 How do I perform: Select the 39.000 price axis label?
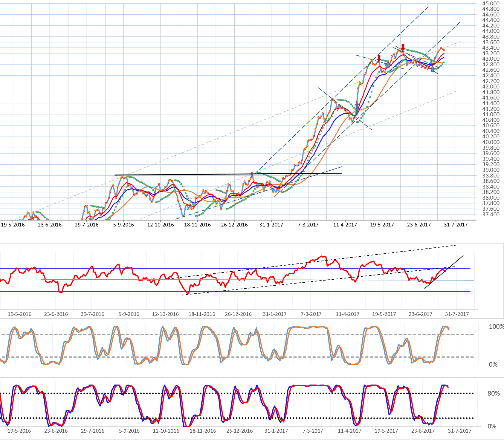[491, 170]
